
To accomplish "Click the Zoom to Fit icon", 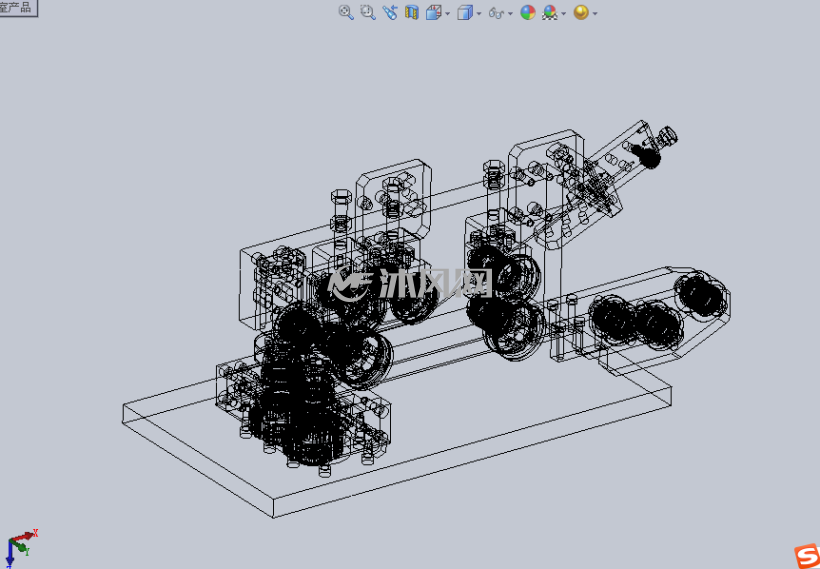I will pos(346,13).
